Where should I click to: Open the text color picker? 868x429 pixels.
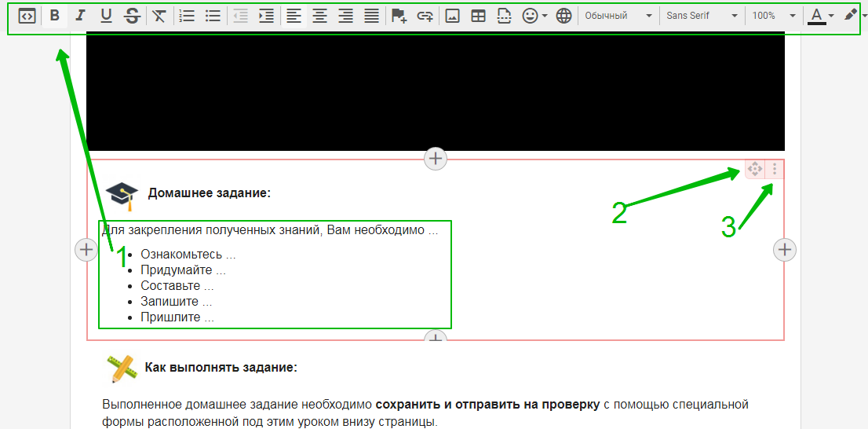click(x=821, y=16)
